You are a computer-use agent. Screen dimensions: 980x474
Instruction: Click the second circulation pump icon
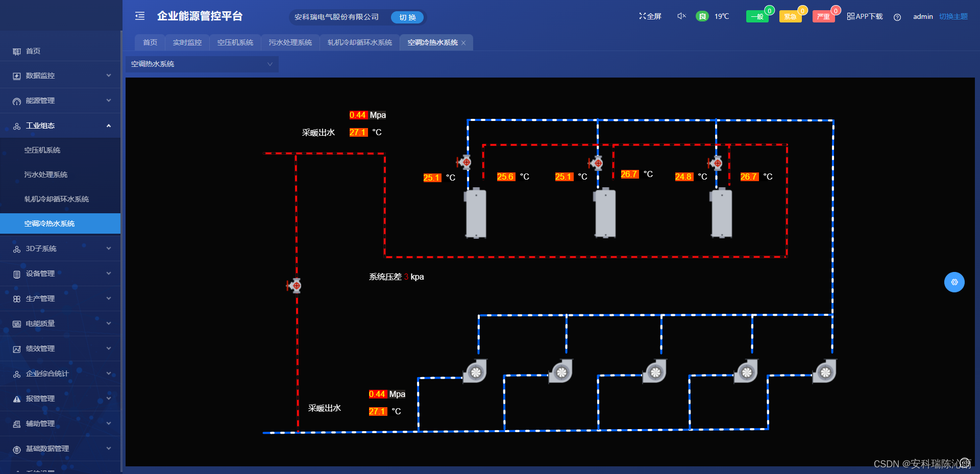561,371
